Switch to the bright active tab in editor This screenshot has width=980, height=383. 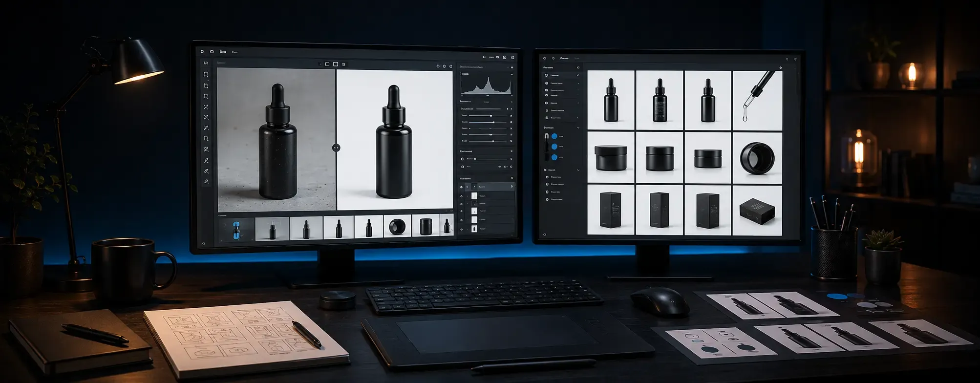pyautogui.click(x=223, y=51)
